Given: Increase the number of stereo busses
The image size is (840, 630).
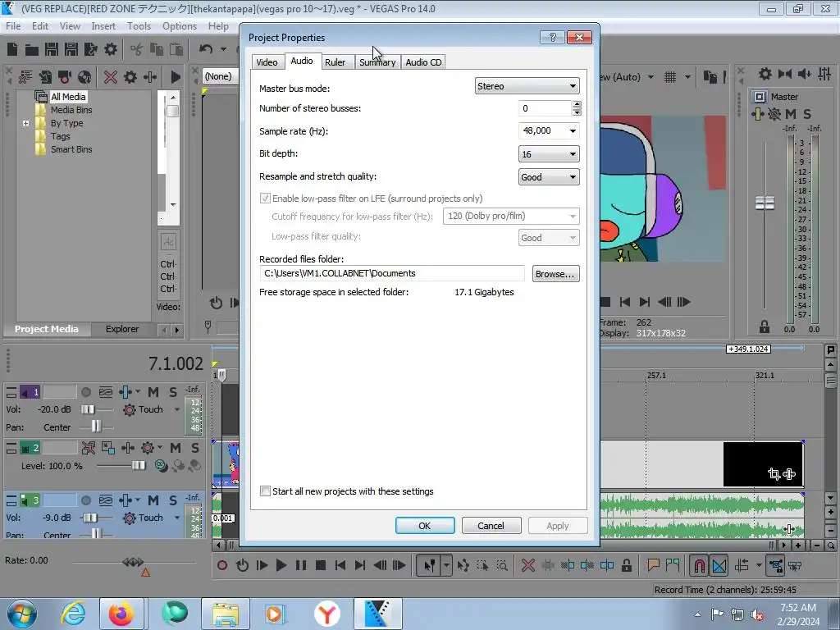Looking at the screenshot, I should pos(577,104).
